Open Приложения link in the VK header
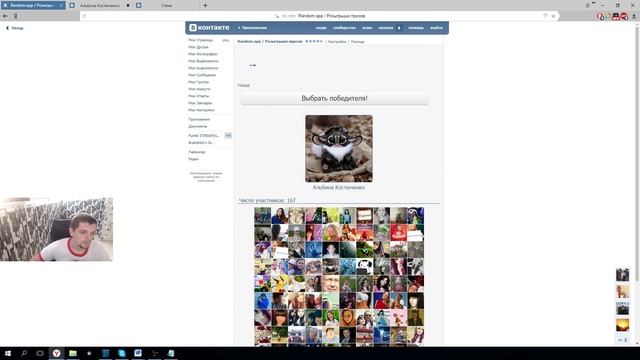The width and height of the screenshot is (640, 360). [253, 28]
